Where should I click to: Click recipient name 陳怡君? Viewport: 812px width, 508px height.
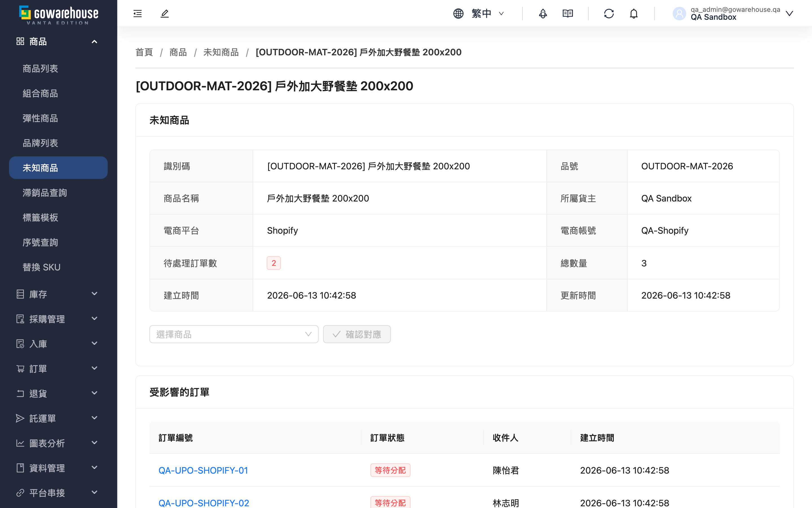coord(506,470)
